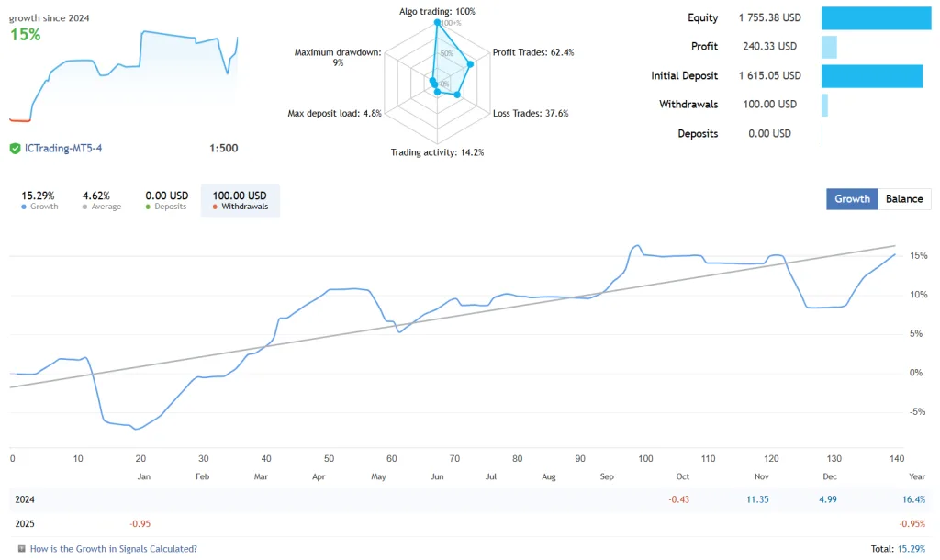Click the green verified shield icon
The width and height of the screenshot is (940, 560).
pos(15,149)
